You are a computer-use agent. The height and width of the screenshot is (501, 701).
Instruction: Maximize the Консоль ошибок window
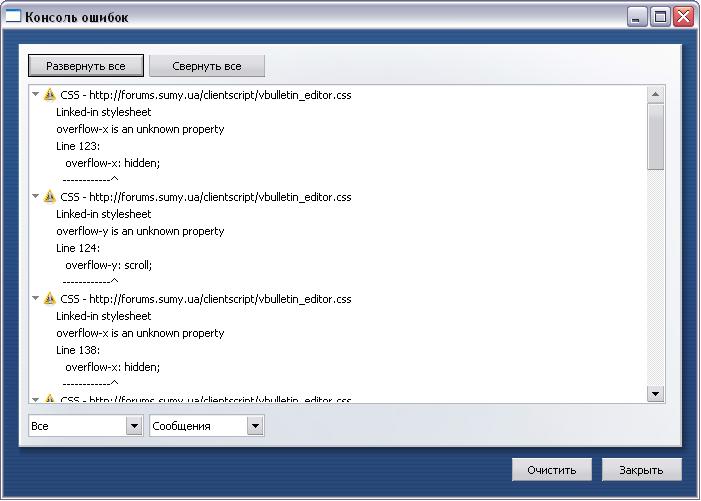660,17
